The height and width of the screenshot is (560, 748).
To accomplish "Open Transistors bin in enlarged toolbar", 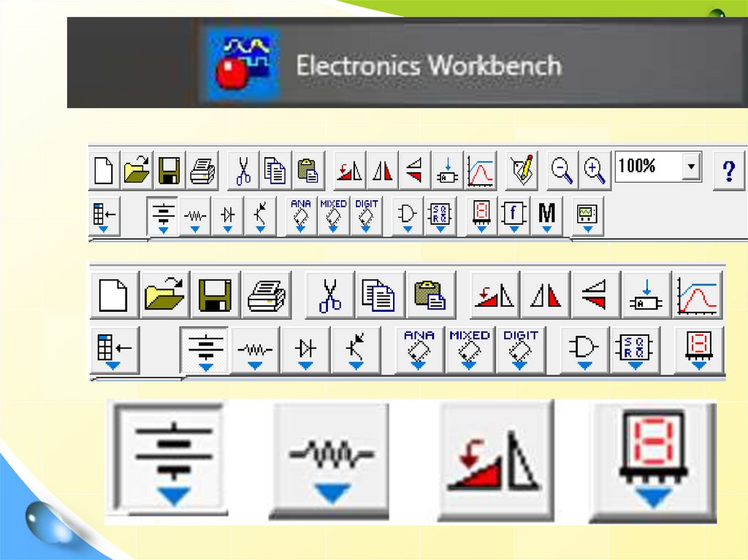I will coord(356,350).
